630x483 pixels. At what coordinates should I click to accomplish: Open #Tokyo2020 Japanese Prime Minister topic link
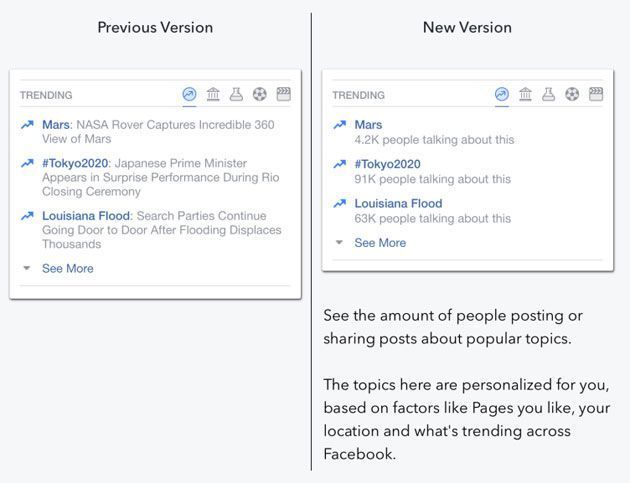point(75,162)
